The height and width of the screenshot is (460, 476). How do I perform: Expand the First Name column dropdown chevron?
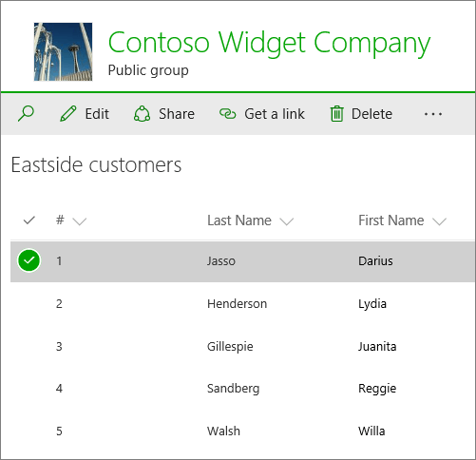pos(439,220)
